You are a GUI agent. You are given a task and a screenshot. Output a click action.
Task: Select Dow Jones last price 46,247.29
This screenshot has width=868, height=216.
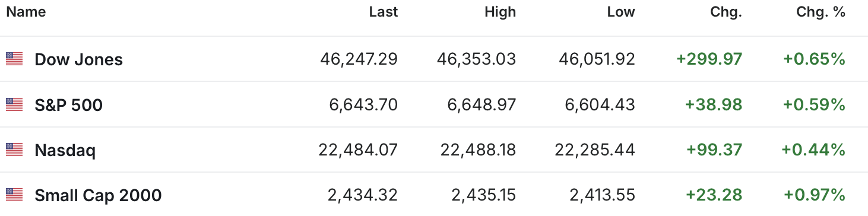click(x=359, y=59)
